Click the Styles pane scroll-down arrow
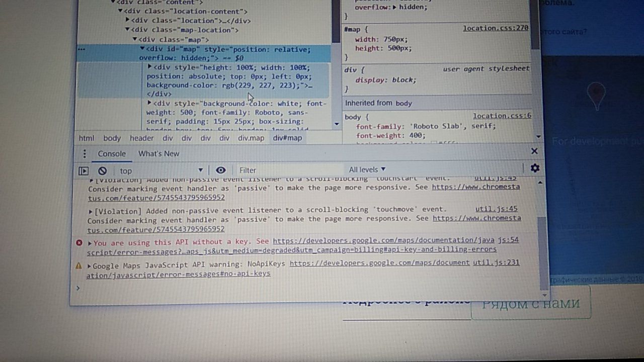This screenshot has height=362, width=644. coord(538,136)
